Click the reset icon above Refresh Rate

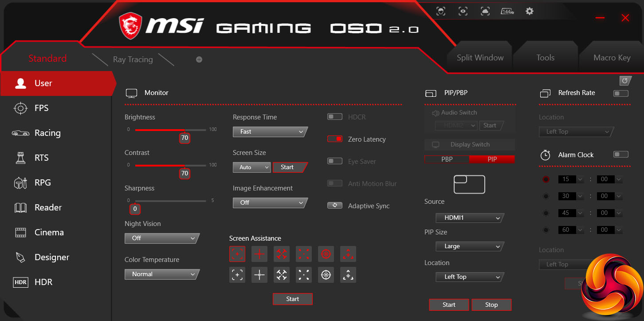click(x=625, y=80)
